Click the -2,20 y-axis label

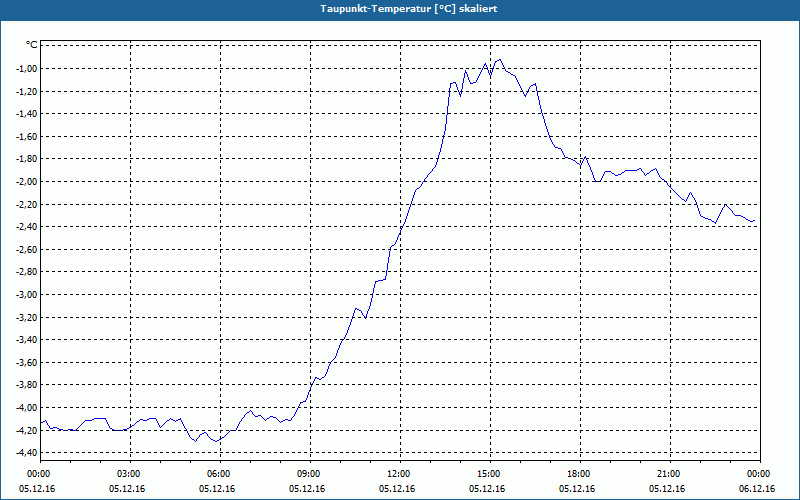click(28, 205)
